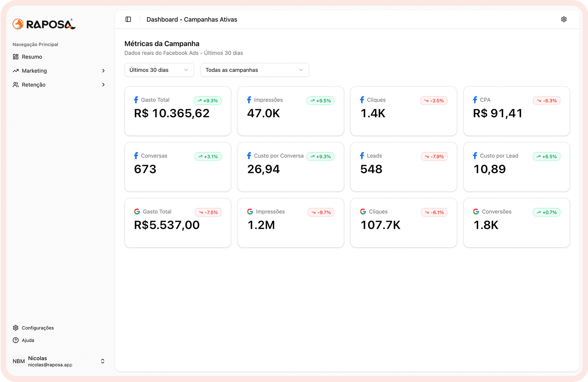
Task: Click the R$5.537,00 value
Action: pos(167,225)
